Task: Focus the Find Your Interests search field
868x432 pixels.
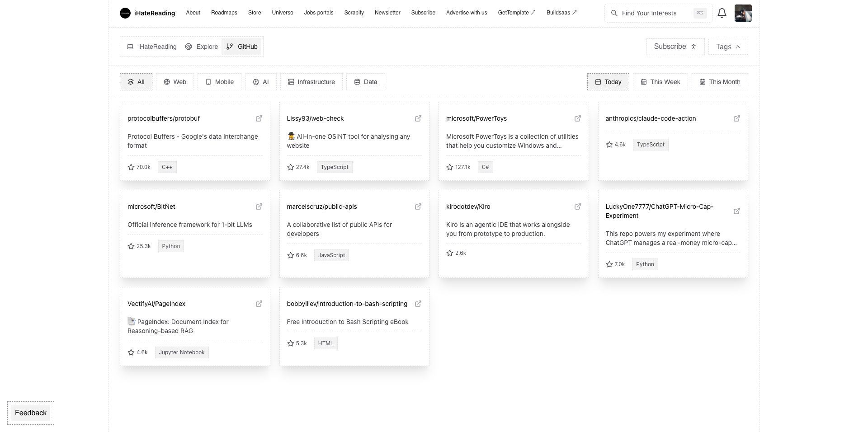Action: coord(658,13)
